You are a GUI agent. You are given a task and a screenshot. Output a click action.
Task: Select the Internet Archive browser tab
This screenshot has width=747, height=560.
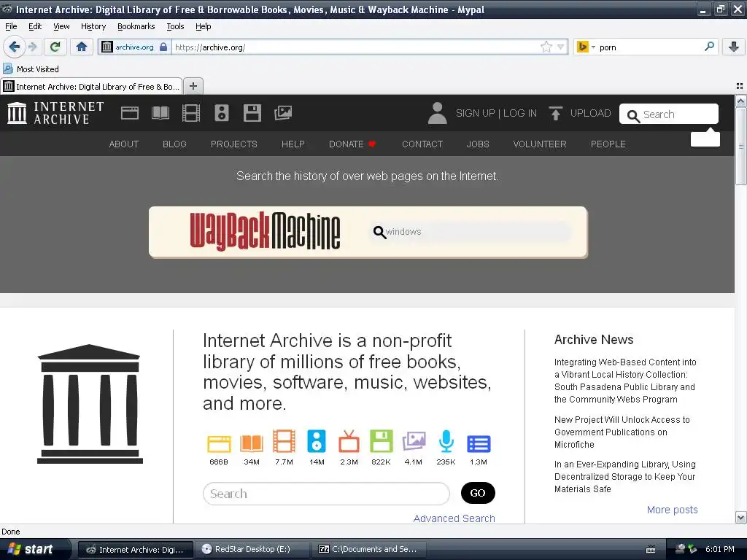tap(91, 86)
